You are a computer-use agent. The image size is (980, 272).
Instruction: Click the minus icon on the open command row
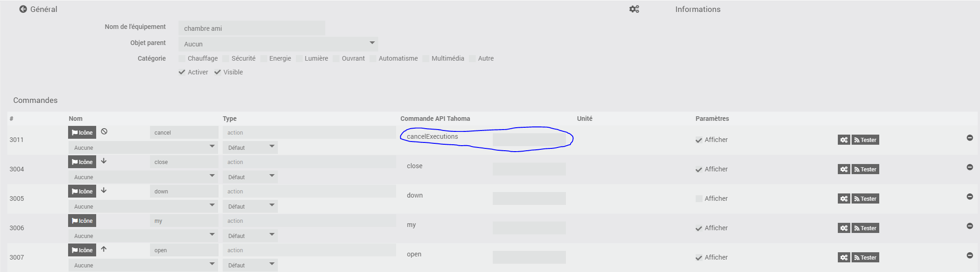click(969, 255)
